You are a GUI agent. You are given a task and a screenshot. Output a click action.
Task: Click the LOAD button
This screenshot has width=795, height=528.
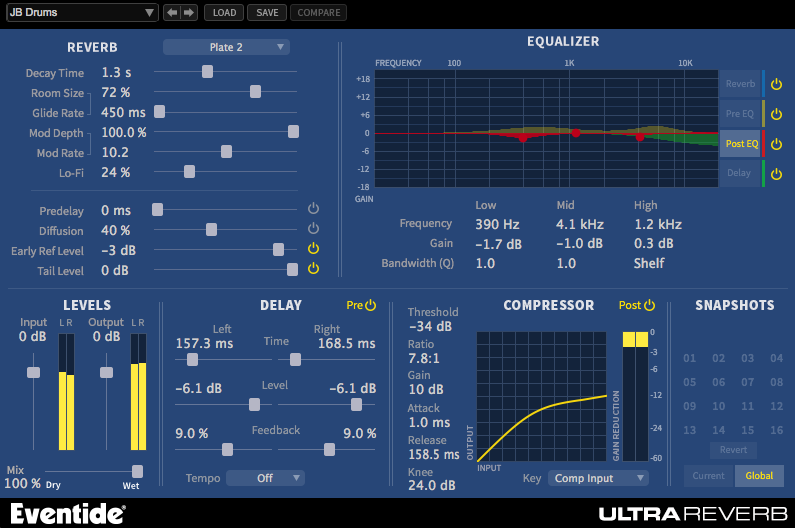[x=224, y=12]
